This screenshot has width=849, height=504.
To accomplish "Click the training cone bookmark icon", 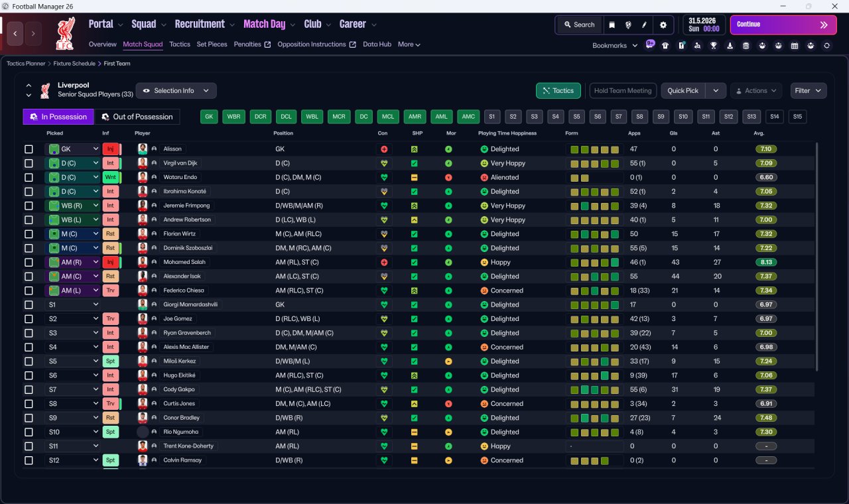I will [730, 46].
